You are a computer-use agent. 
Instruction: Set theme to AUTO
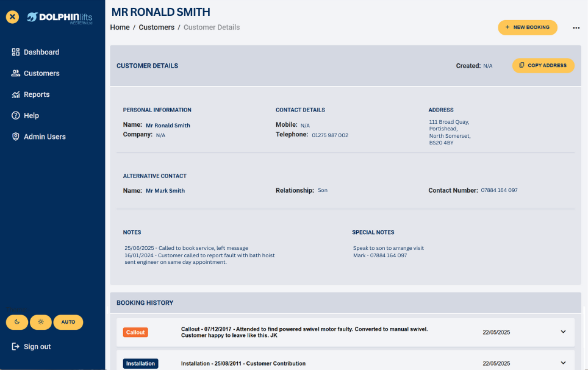point(68,322)
